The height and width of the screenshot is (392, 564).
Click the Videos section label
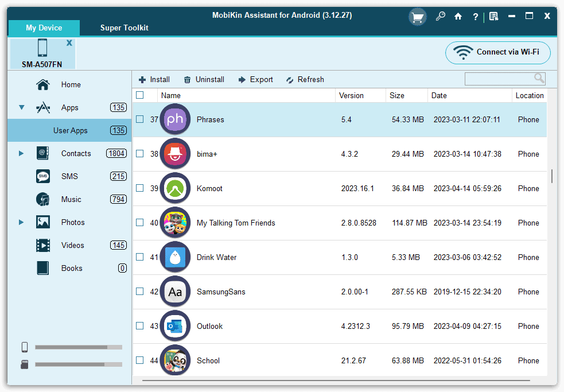pos(73,246)
